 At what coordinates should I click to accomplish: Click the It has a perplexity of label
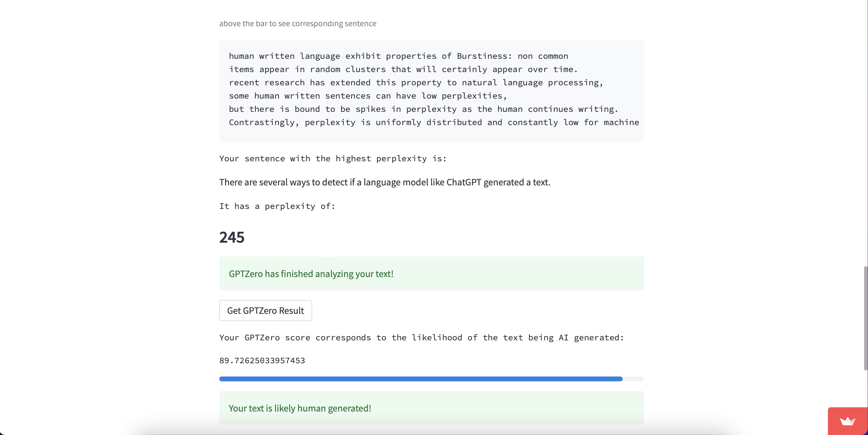pyautogui.click(x=277, y=206)
